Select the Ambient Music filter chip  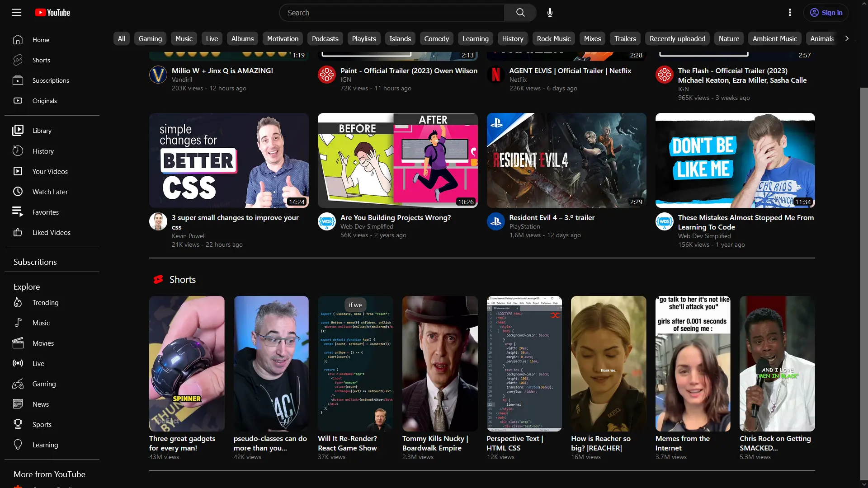tap(774, 39)
